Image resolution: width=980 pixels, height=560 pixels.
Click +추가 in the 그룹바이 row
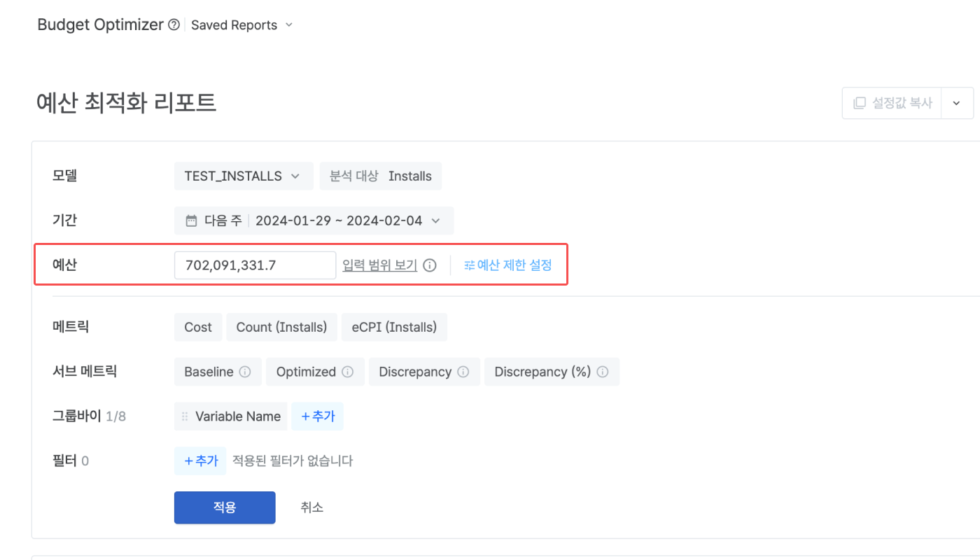[x=317, y=416]
